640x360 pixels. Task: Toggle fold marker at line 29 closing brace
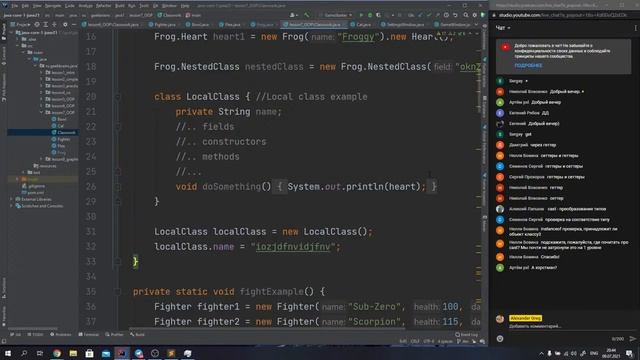point(118,202)
